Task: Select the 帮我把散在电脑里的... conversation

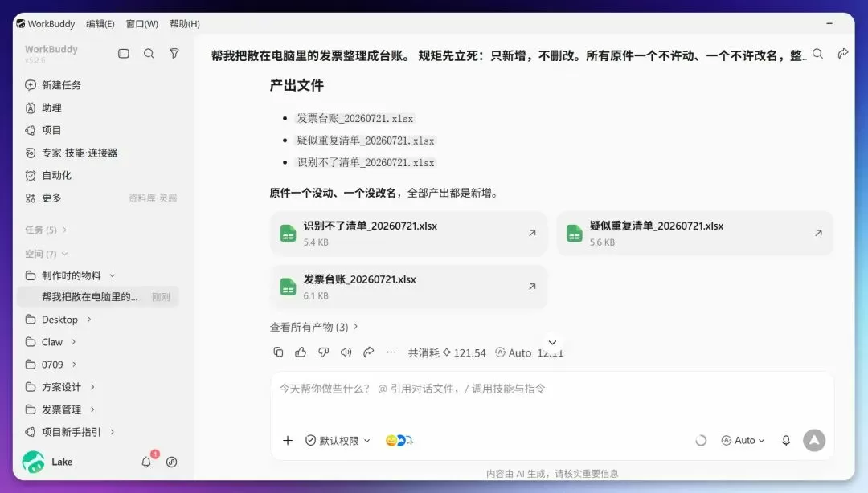Action: (99, 297)
